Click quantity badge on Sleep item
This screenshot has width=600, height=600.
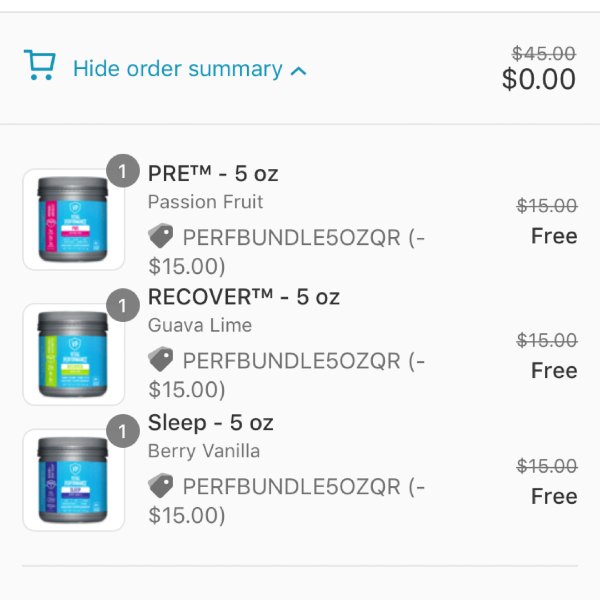[122, 431]
